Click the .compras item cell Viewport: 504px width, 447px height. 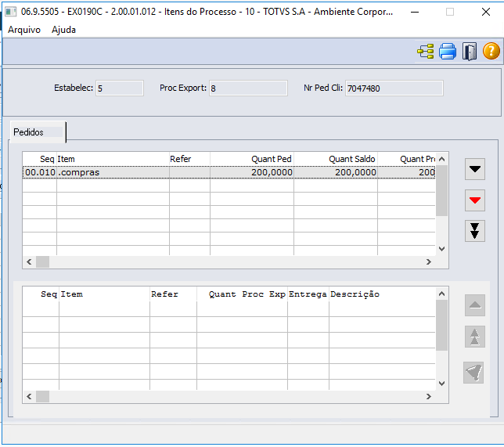pos(113,172)
